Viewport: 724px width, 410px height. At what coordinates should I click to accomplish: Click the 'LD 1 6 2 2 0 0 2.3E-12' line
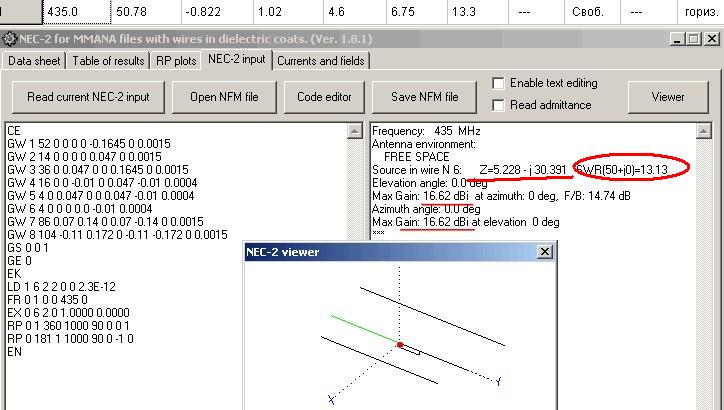61,287
